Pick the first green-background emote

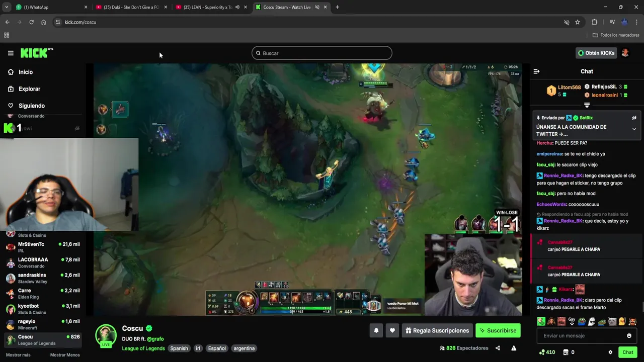(541, 322)
